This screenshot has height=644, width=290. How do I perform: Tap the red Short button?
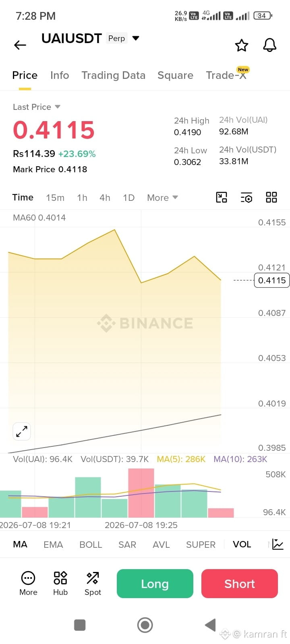240,584
